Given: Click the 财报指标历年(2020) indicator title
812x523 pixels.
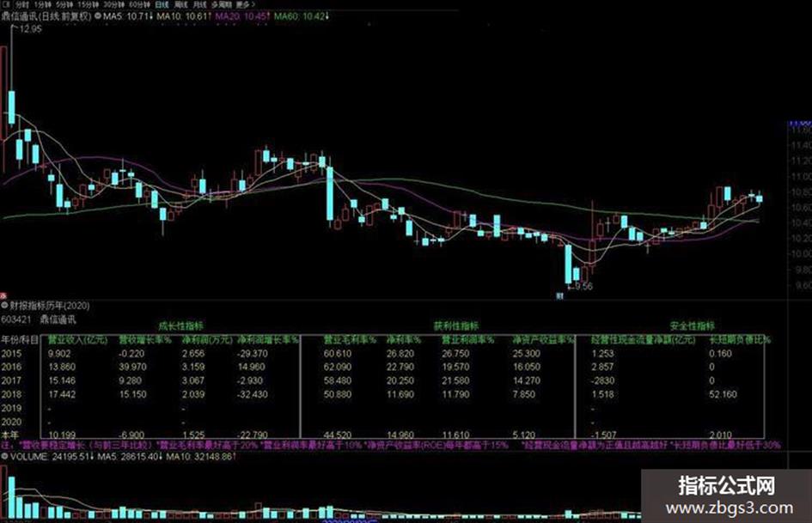Looking at the screenshot, I should pyautogui.click(x=50, y=306).
